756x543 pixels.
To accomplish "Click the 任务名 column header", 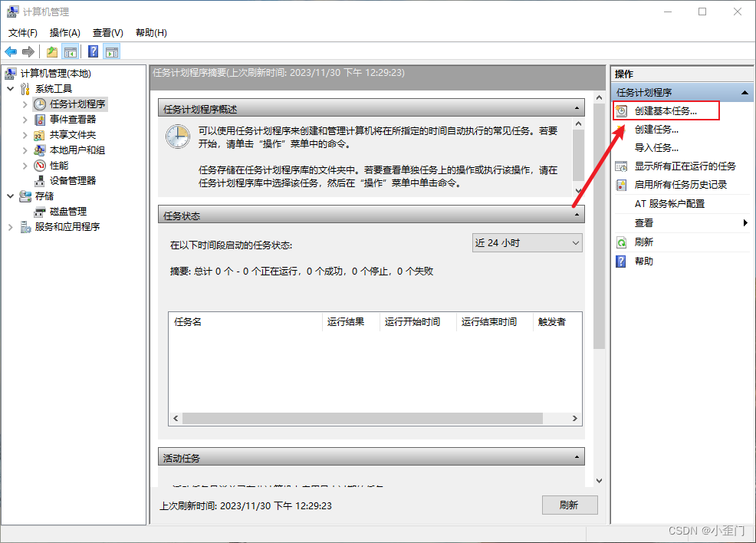I will coord(245,321).
